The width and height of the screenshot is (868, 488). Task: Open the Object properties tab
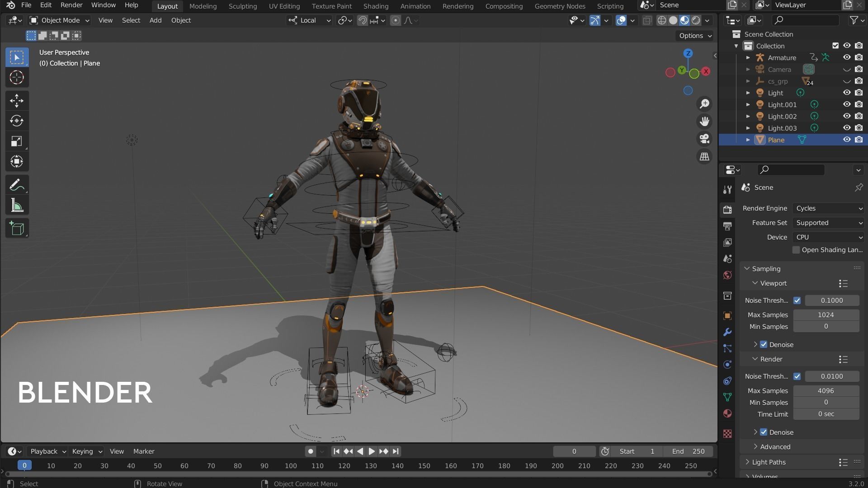pyautogui.click(x=727, y=316)
